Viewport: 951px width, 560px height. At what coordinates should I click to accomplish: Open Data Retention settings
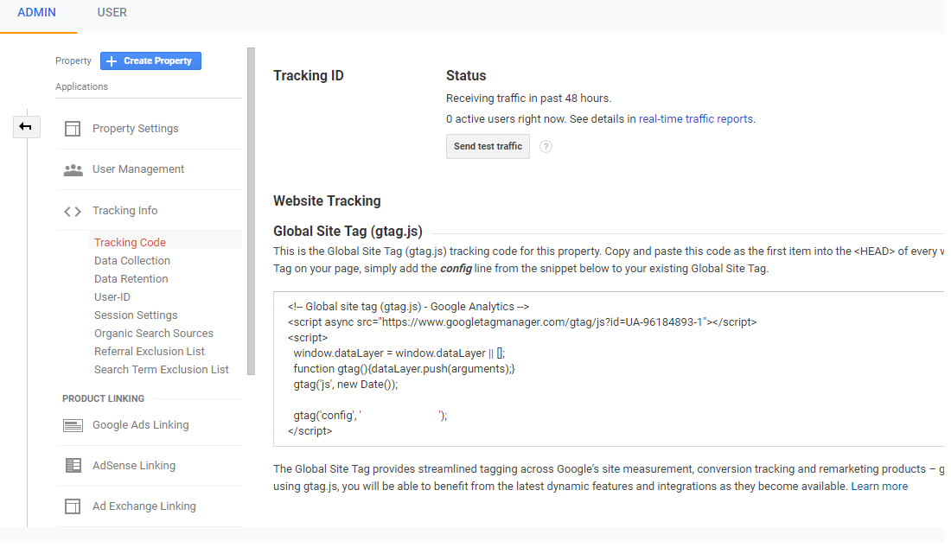tap(131, 279)
